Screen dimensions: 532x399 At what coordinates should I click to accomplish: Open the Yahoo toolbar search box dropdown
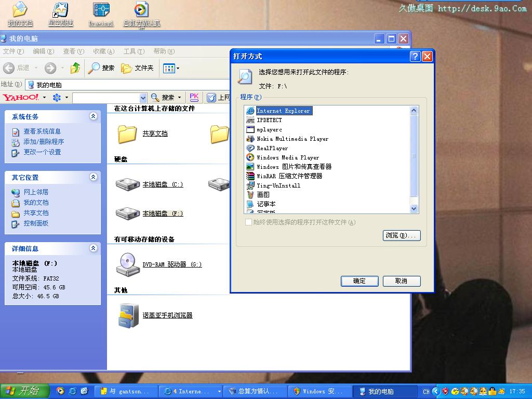[x=143, y=98]
